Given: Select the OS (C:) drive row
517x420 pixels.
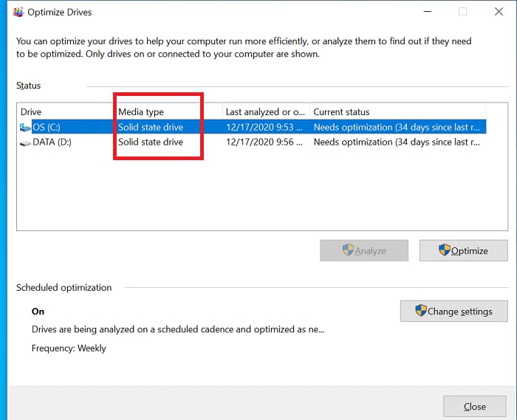Looking at the screenshot, I should 253,127.
